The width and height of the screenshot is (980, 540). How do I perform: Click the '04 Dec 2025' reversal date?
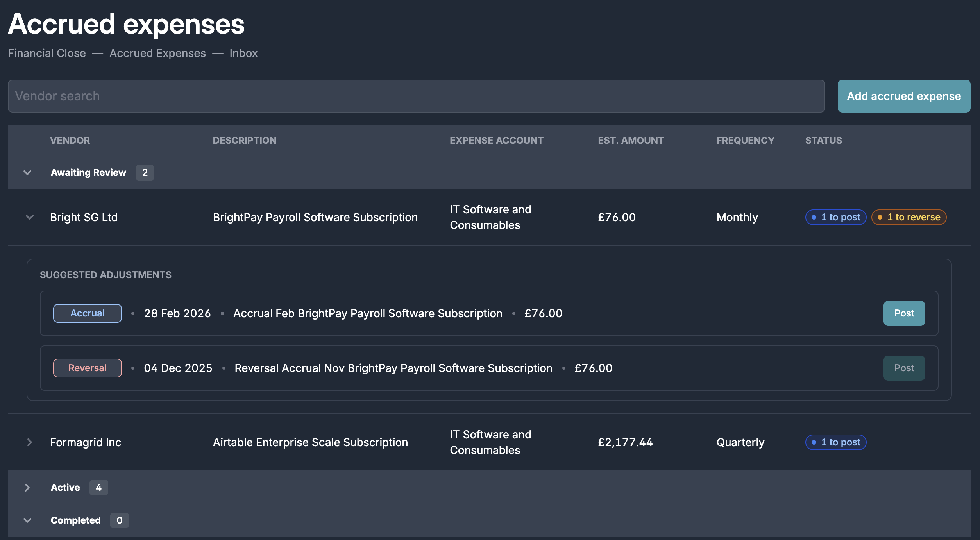click(178, 368)
